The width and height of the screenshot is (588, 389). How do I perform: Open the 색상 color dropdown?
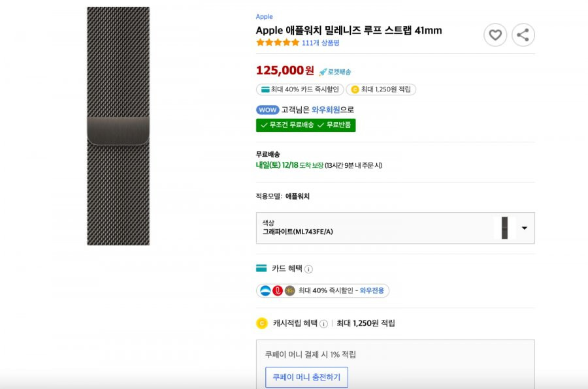[395, 228]
